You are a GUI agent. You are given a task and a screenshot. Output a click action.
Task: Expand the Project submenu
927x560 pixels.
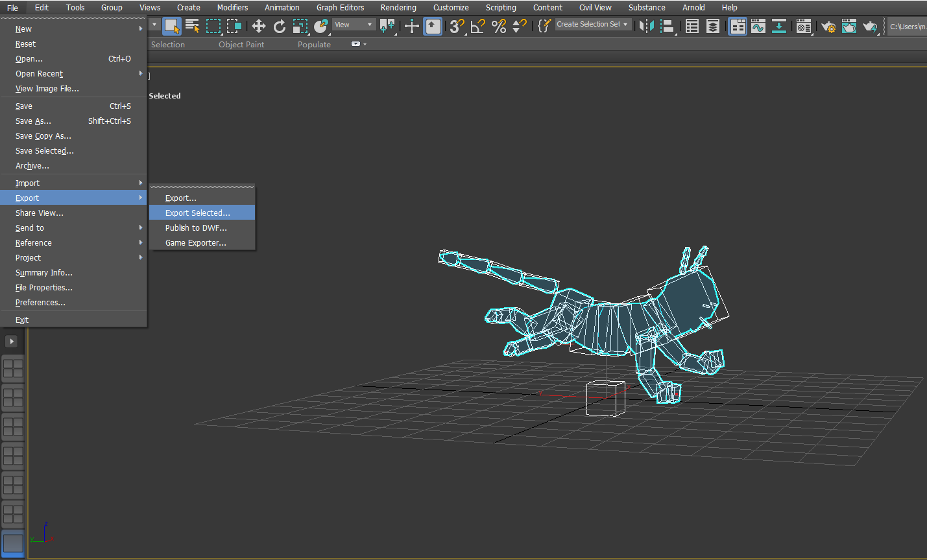(140, 257)
